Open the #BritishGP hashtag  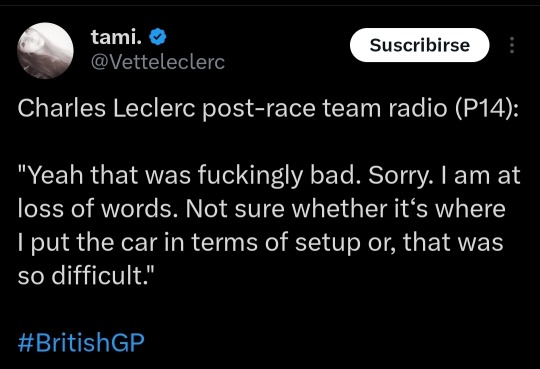(x=81, y=343)
